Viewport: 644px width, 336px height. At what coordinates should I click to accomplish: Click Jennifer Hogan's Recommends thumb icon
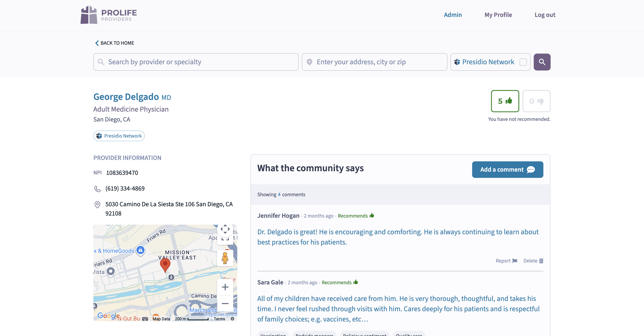pos(372,215)
